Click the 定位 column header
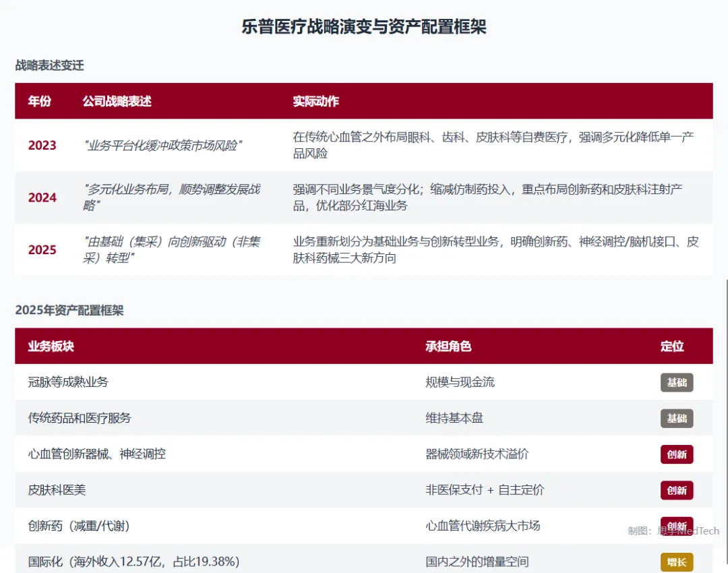Image resolution: width=728 pixels, height=573 pixels. 672,346
